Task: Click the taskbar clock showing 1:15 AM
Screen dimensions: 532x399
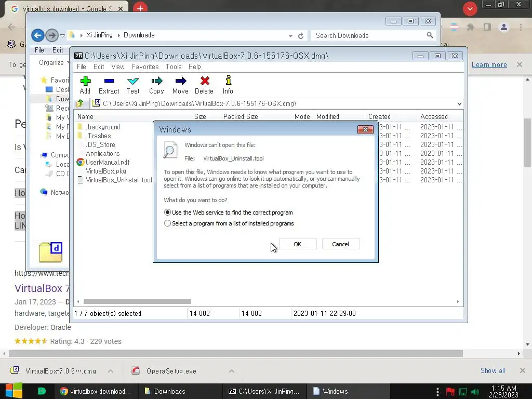Action: coord(504,391)
